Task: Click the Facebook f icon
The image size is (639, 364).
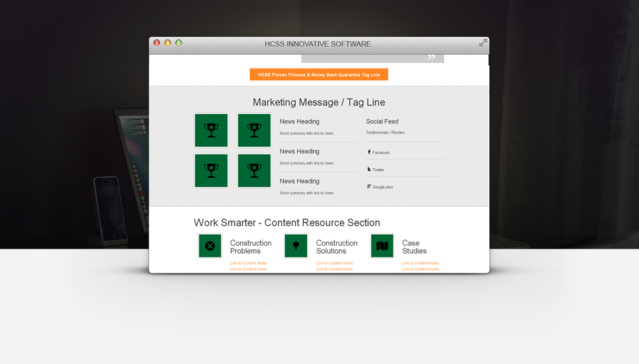Action: (x=369, y=152)
